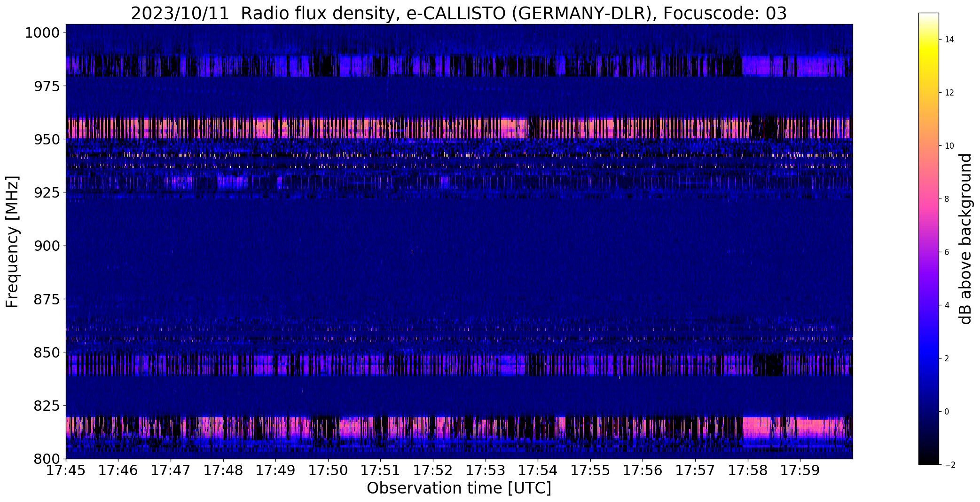The width and height of the screenshot is (980, 502).
Task: Click the 'Observation time [UTC]' axis label
Action: pos(459,488)
